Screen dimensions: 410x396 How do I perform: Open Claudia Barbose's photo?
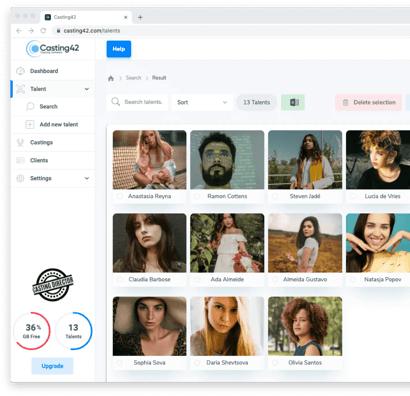pos(150,243)
